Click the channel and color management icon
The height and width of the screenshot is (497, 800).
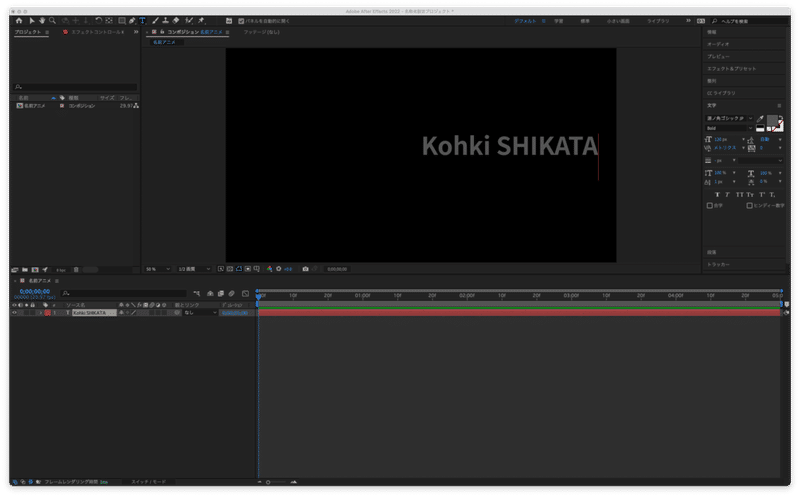click(x=269, y=269)
